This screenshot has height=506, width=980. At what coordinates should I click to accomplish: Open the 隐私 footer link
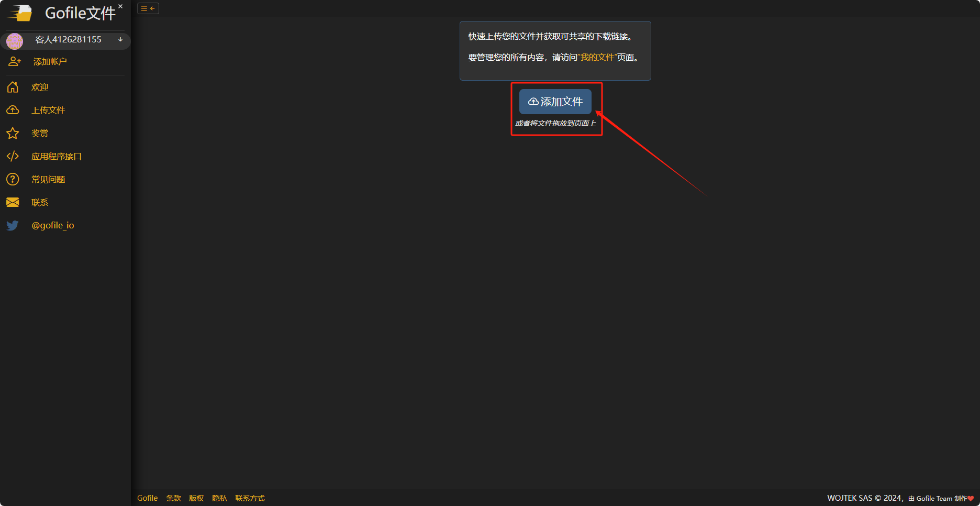tap(219, 498)
